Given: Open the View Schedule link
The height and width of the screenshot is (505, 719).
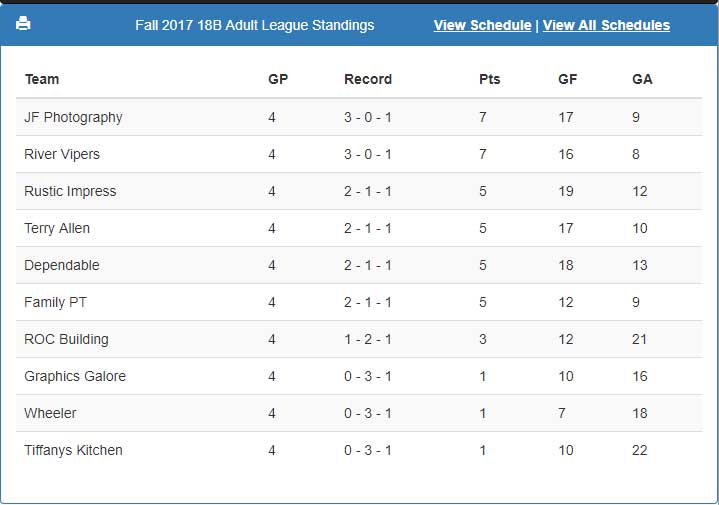Looking at the screenshot, I should (x=482, y=25).
